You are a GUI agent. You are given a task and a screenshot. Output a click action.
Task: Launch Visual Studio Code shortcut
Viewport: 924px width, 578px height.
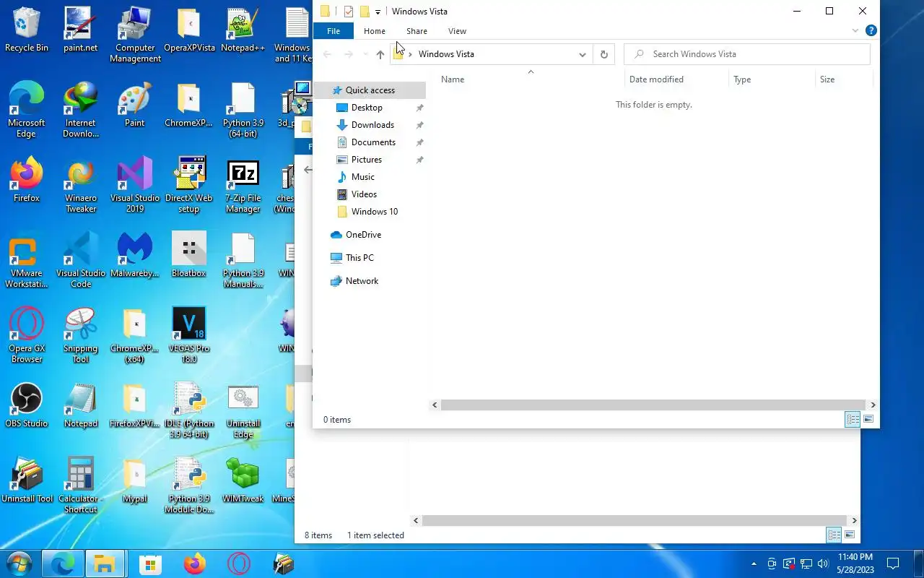point(80,261)
